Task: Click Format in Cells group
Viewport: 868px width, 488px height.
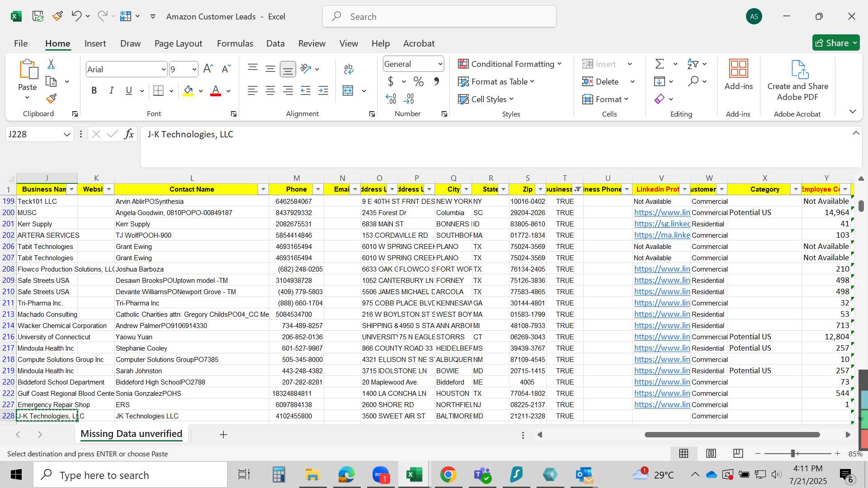Action: tap(605, 99)
